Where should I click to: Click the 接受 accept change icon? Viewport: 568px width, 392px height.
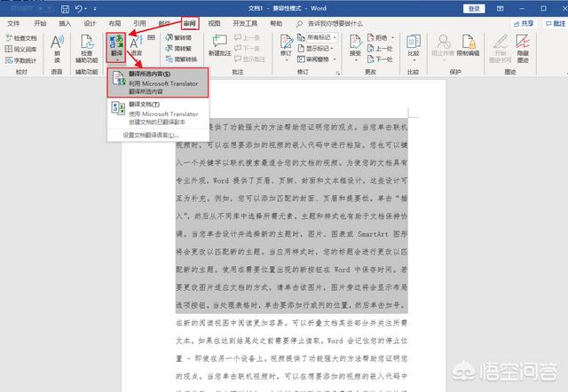point(355,43)
